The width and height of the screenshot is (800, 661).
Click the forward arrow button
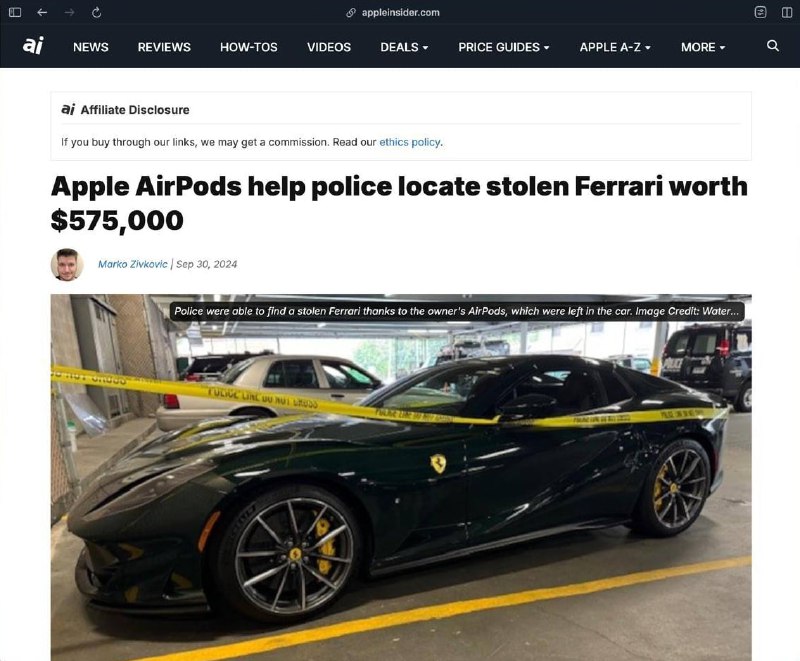[x=69, y=12]
